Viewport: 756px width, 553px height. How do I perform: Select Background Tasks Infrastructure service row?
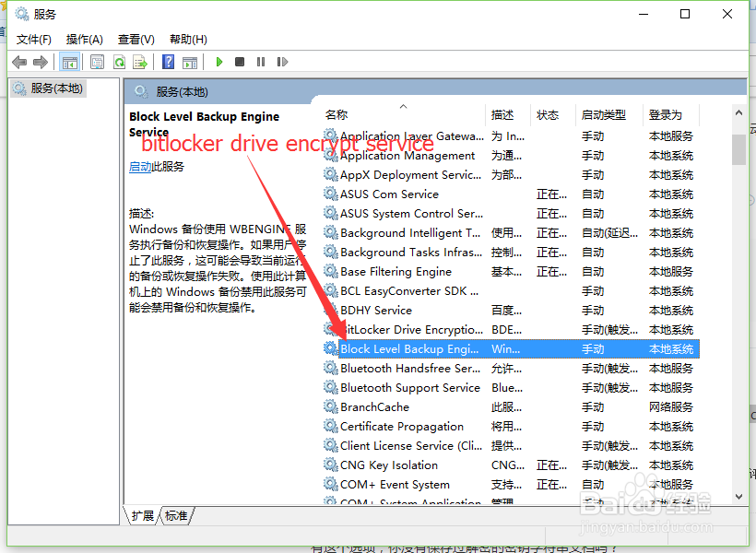(511, 253)
